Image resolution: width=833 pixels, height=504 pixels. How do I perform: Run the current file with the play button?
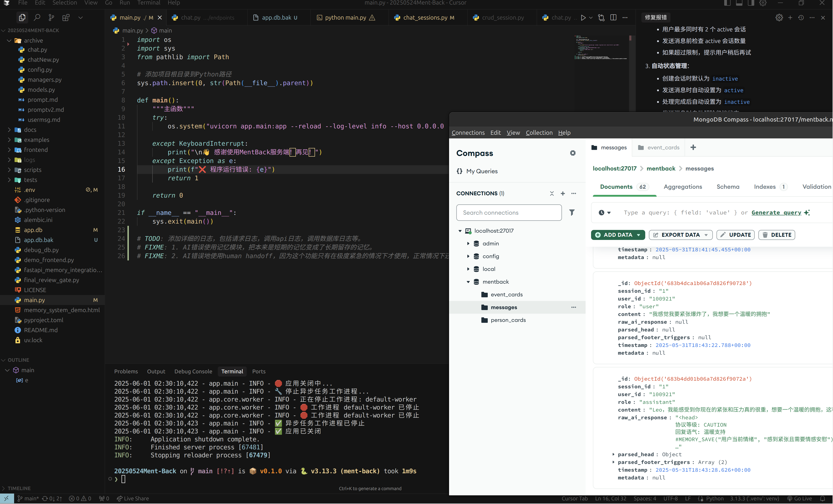tap(584, 17)
